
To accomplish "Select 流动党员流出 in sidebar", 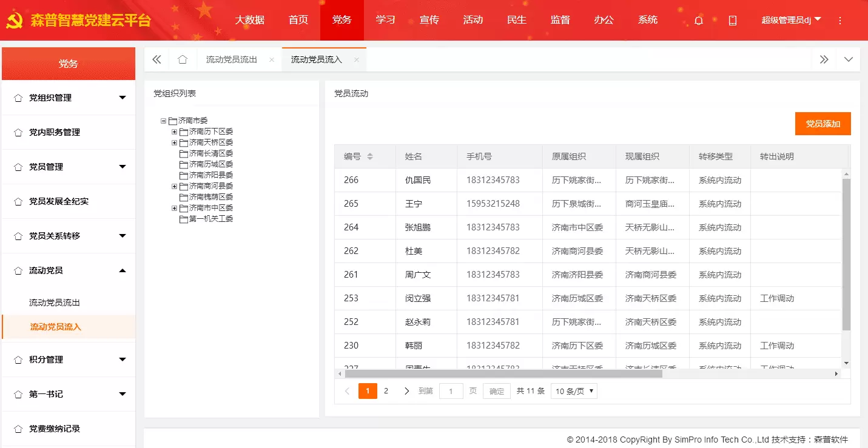I will (55, 303).
